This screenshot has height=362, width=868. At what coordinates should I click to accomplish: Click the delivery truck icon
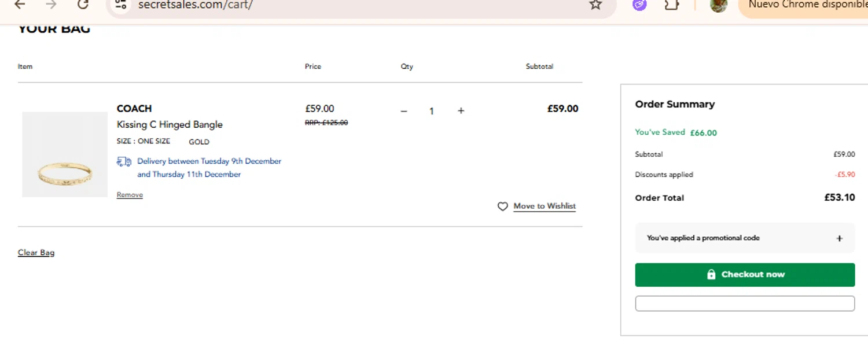[x=124, y=161]
